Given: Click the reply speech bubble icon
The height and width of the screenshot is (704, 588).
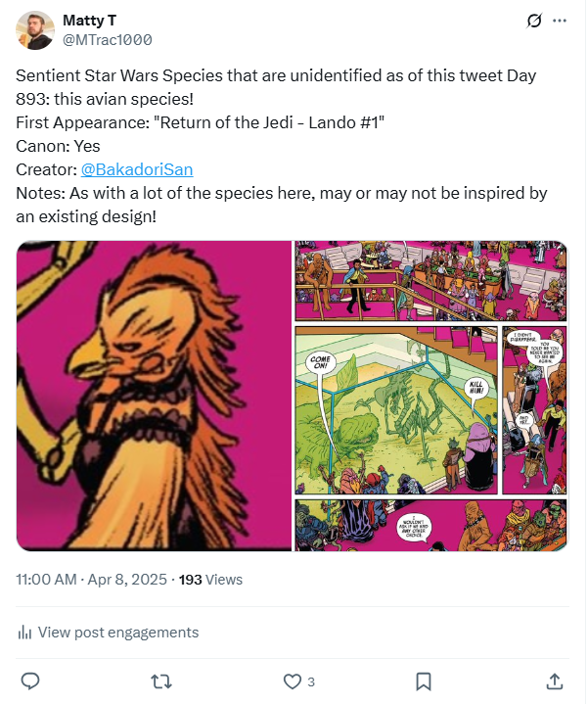Looking at the screenshot, I should (30, 681).
